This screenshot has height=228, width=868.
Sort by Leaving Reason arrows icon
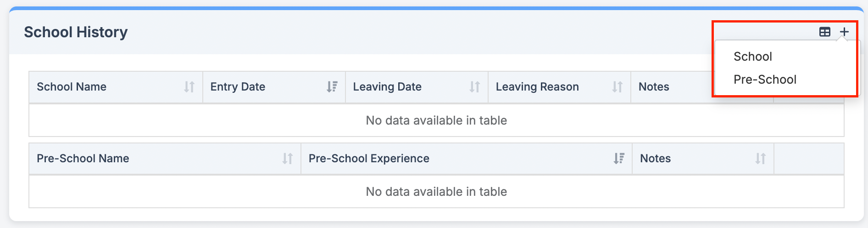[617, 87]
